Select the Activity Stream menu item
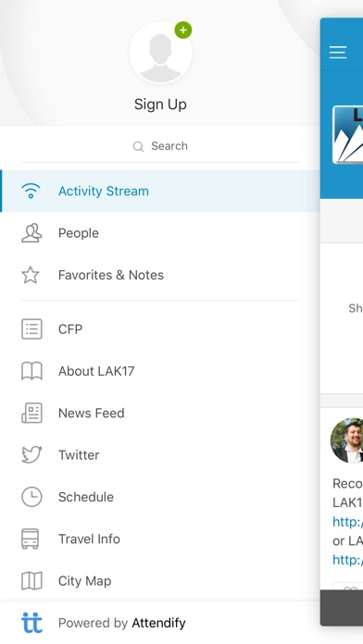 click(x=160, y=191)
